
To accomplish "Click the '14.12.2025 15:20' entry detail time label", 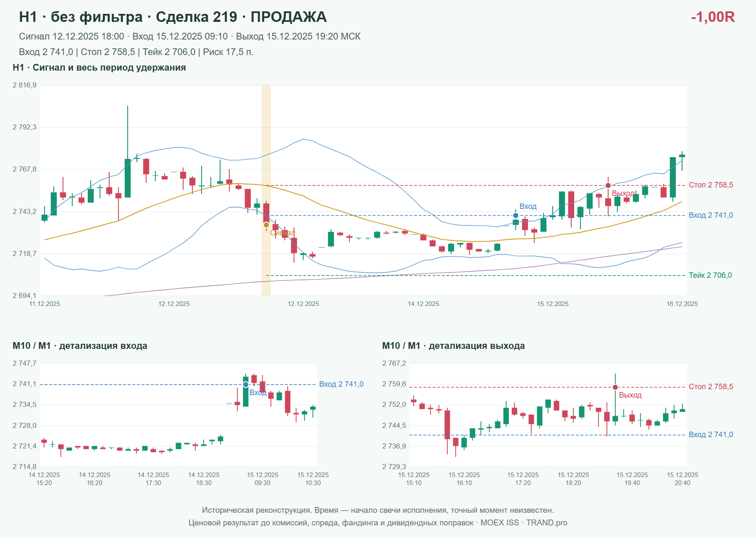I will pos(44,479).
